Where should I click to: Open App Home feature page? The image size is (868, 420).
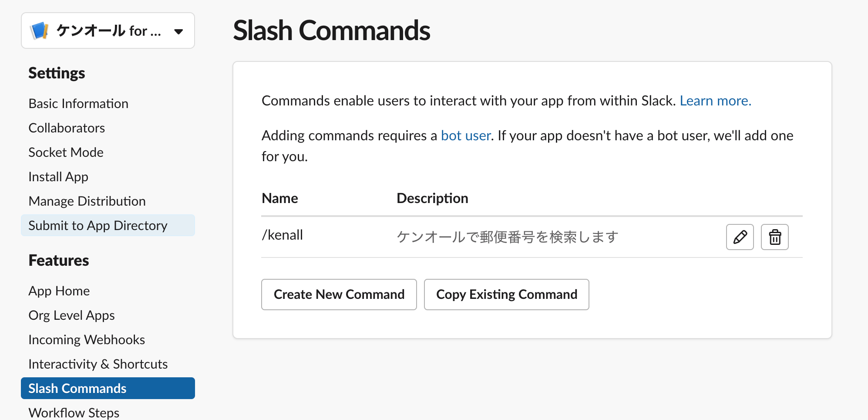(x=59, y=291)
